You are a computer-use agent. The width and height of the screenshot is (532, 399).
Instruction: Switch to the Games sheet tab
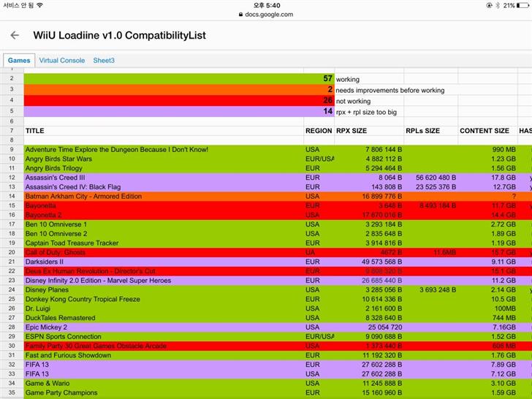tap(19, 61)
